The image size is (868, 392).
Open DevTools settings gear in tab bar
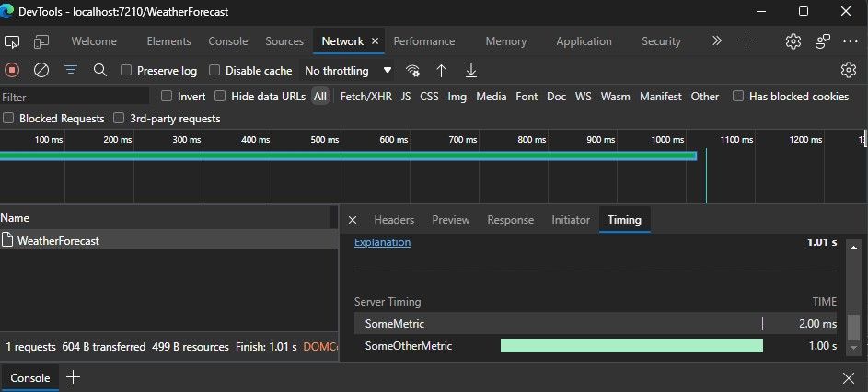tap(793, 41)
